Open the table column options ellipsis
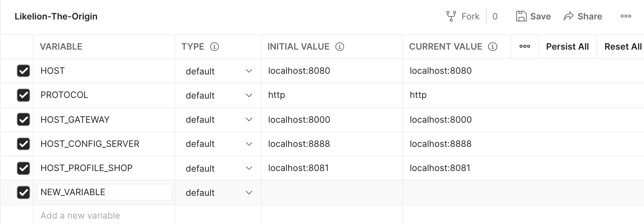This screenshot has height=224, width=644. (525, 47)
